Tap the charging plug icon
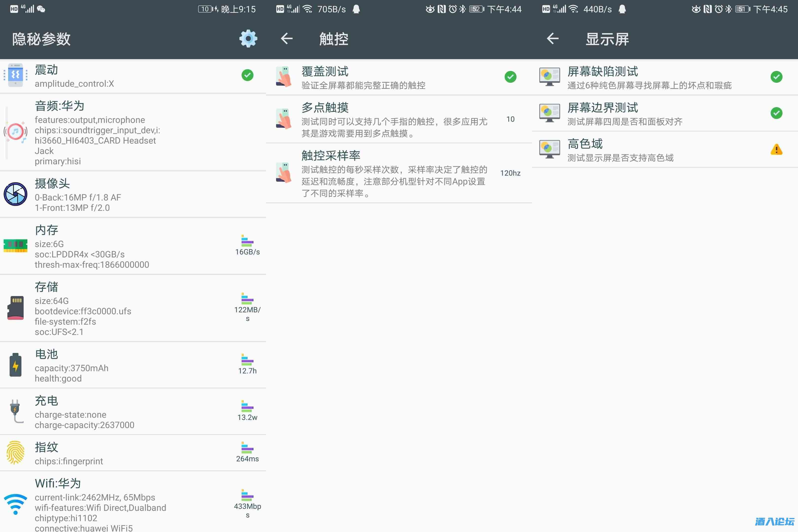 [x=15, y=411]
